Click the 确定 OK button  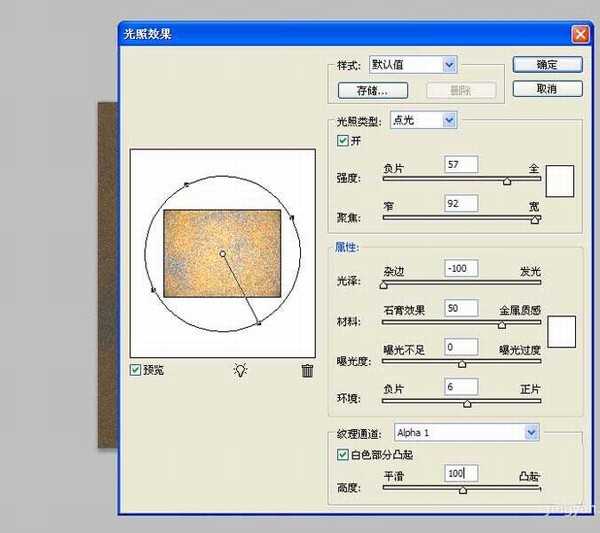(547, 65)
